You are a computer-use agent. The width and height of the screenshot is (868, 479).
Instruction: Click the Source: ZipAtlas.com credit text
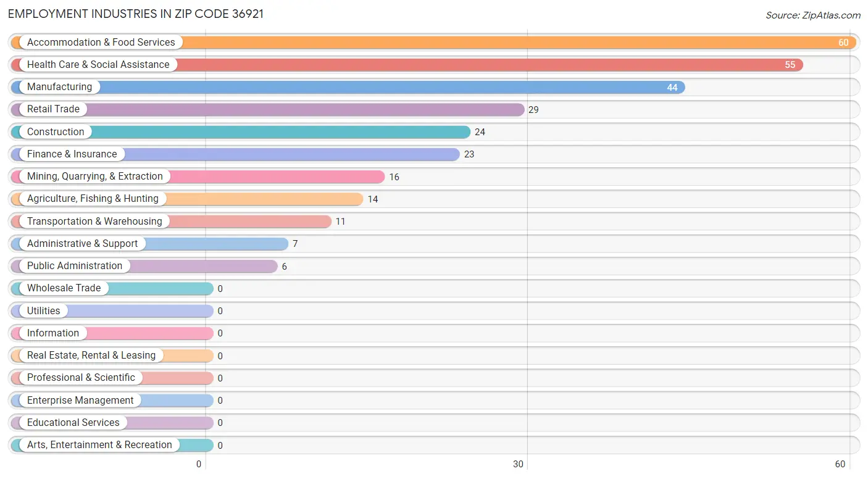click(x=813, y=15)
